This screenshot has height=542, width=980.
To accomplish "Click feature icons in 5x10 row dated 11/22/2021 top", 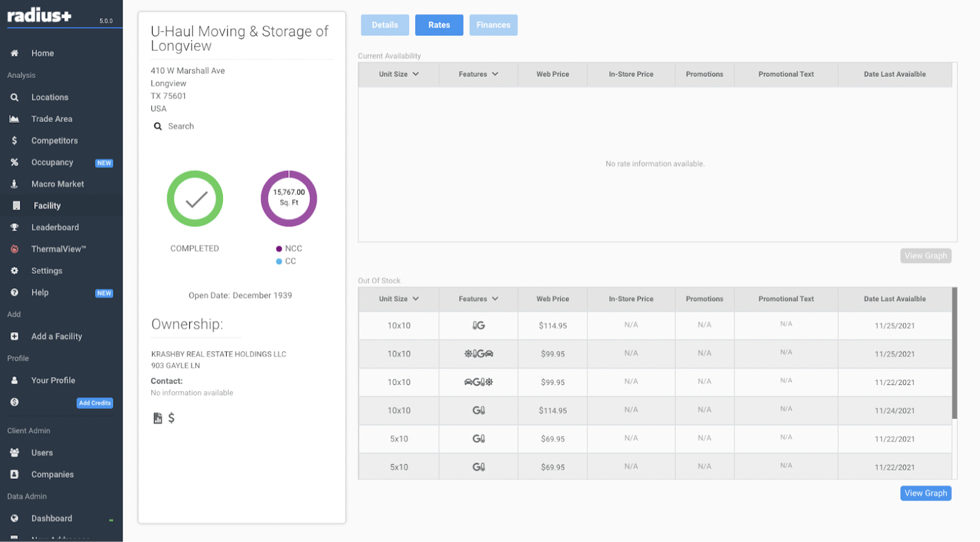I will 479,439.
